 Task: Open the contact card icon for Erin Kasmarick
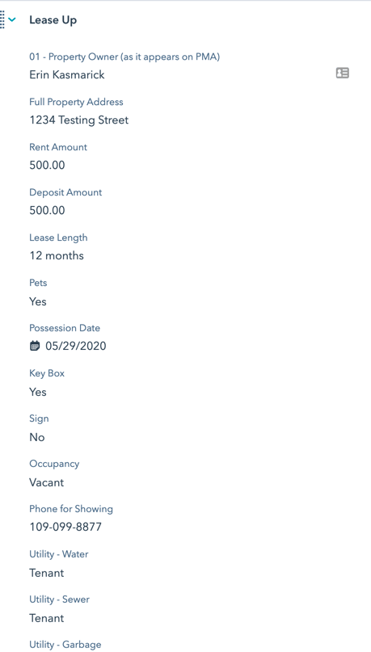pos(342,73)
